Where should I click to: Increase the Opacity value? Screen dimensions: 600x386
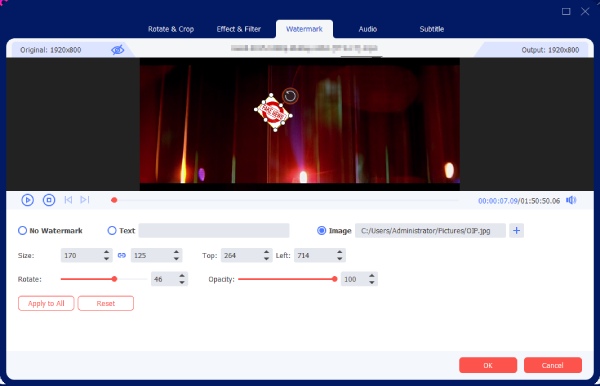[372, 276]
